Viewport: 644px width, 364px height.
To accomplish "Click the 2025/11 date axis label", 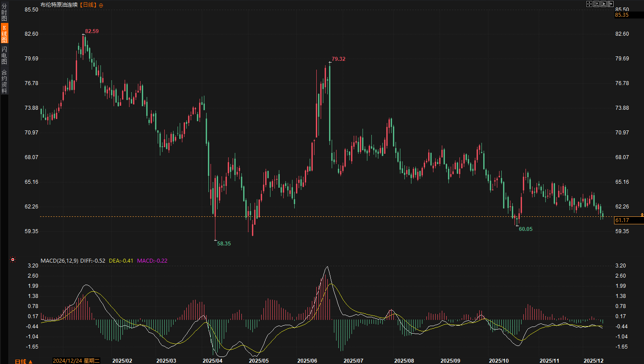I will pyautogui.click(x=549, y=361).
